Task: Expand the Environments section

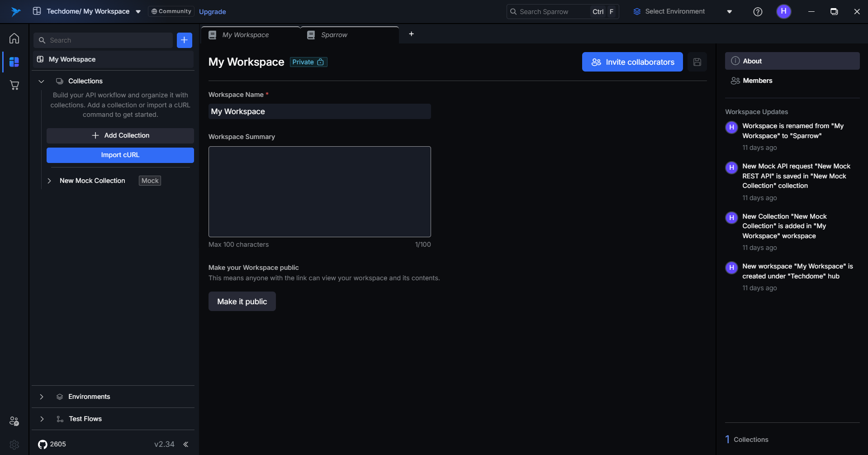Action: click(42, 397)
